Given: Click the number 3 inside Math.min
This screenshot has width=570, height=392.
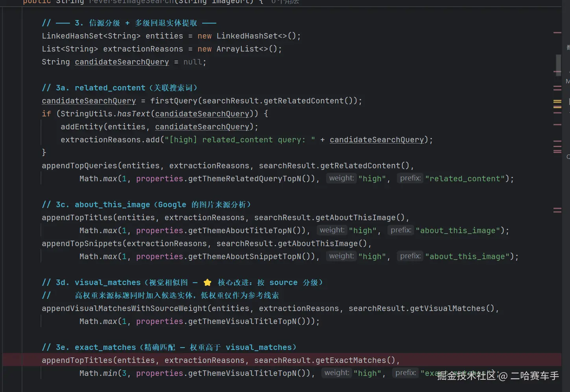Looking at the screenshot, I should (124, 373).
